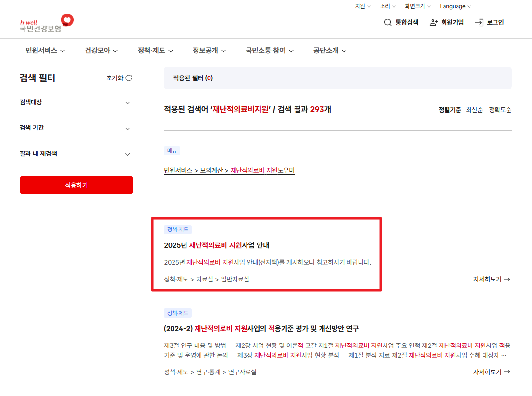Image resolution: width=532 pixels, height=396 pixels.
Task: Select 정확도순 sorting
Action: tap(499, 110)
